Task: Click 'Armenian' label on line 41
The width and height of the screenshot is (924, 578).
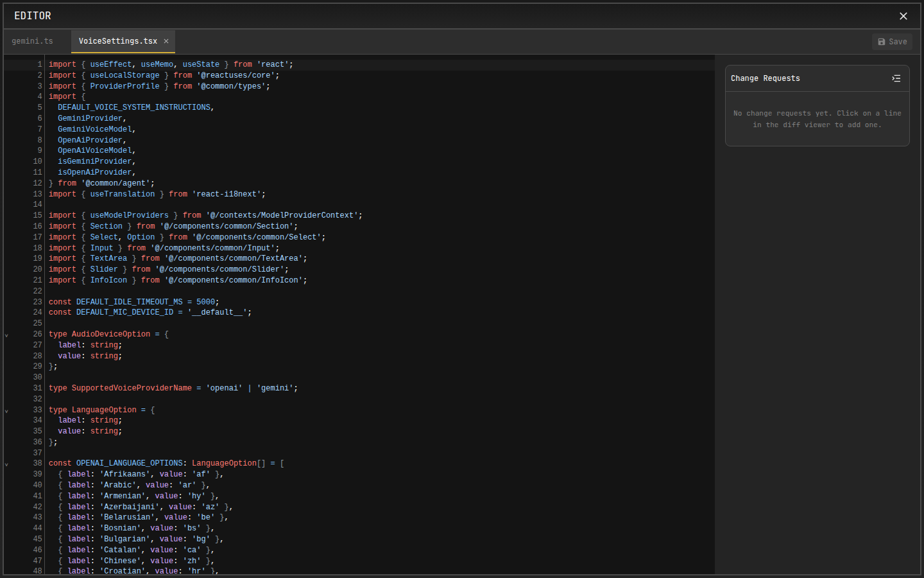Action: tap(123, 496)
